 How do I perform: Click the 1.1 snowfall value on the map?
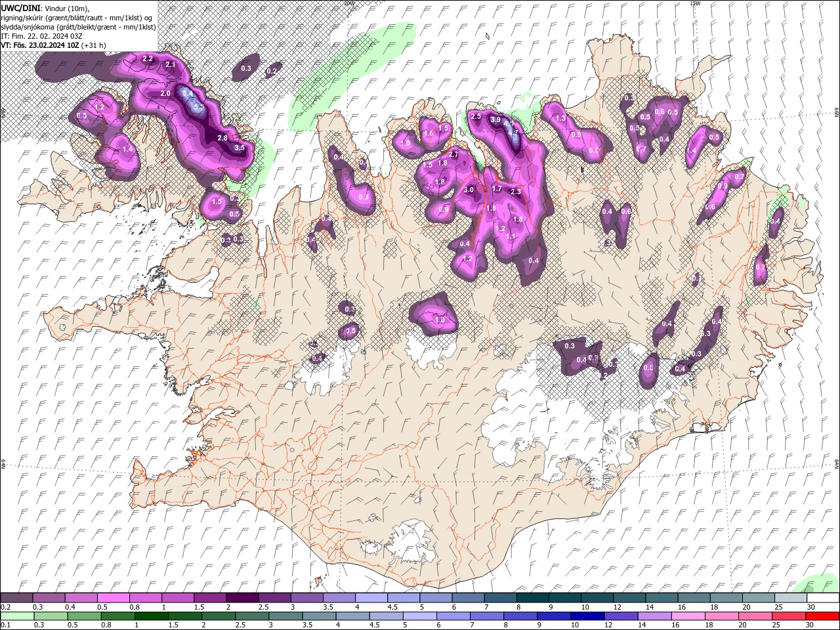510,236
